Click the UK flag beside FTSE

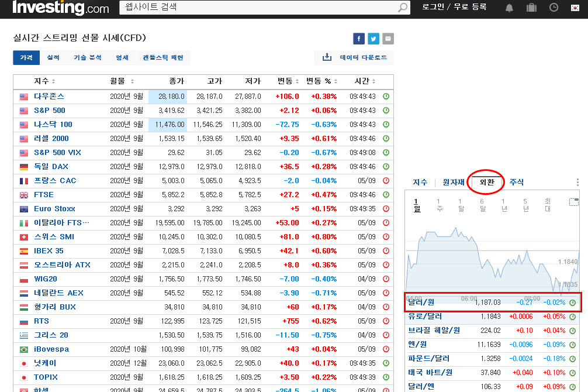[x=23, y=195]
